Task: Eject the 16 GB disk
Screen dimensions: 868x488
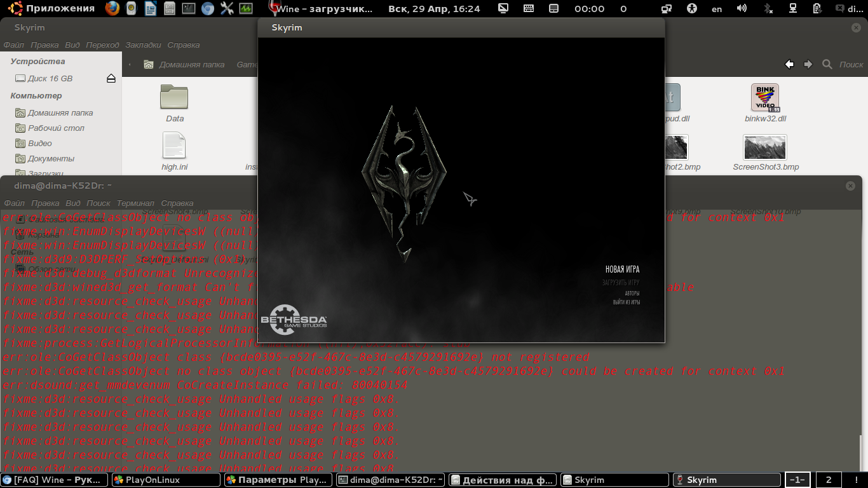Action: pos(111,78)
